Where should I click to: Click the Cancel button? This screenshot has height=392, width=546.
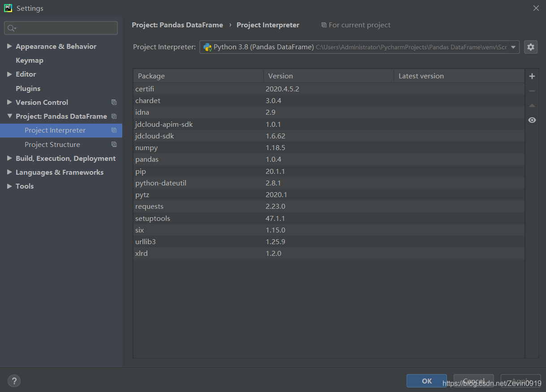(x=473, y=381)
